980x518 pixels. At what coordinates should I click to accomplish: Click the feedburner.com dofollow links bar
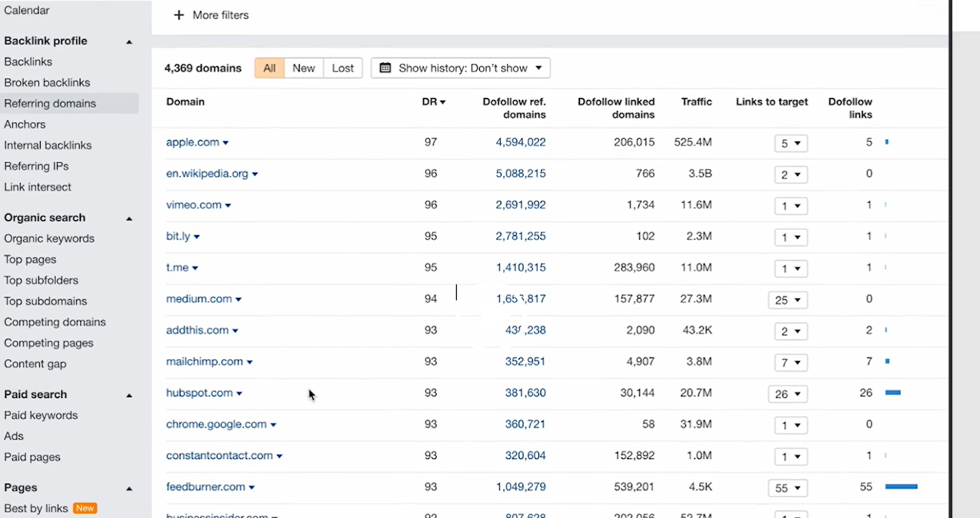pyautogui.click(x=901, y=487)
